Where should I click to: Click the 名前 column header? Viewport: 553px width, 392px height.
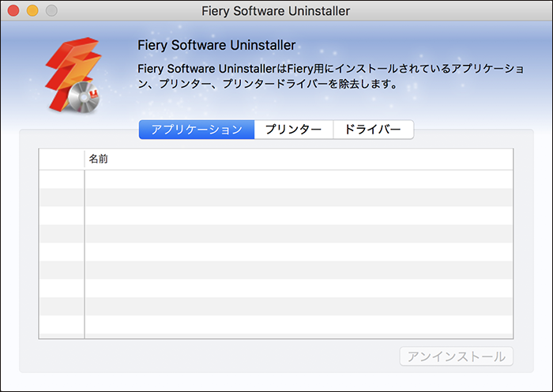click(299, 159)
